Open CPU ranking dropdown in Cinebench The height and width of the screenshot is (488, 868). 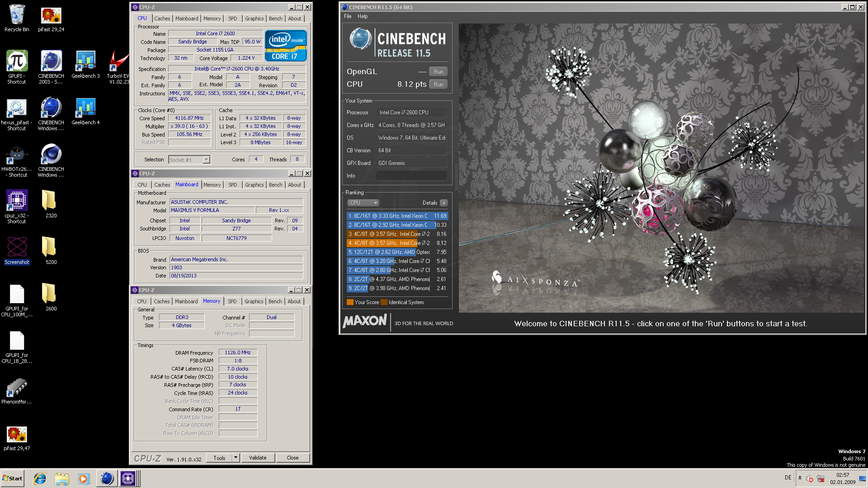(x=363, y=203)
